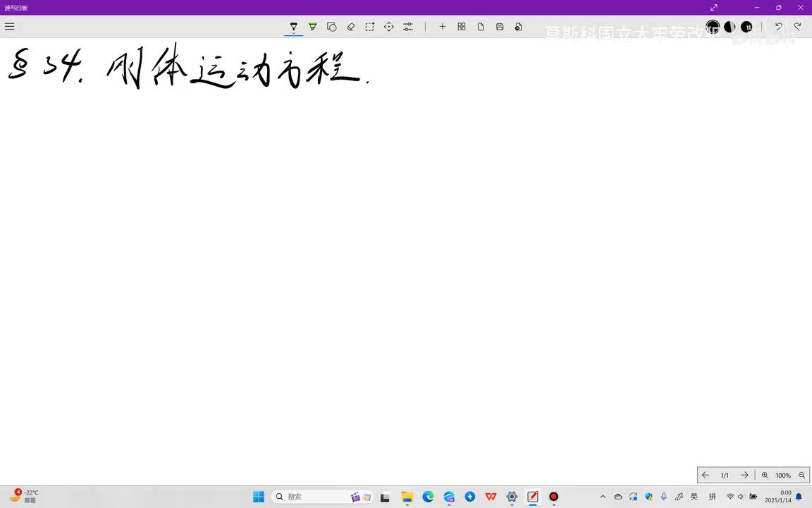Go to the next page

point(744,475)
